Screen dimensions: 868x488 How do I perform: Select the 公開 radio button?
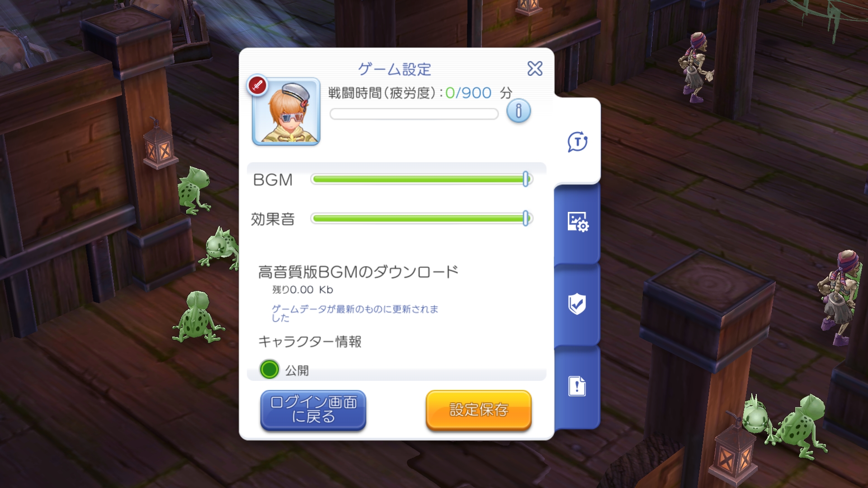(x=269, y=369)
